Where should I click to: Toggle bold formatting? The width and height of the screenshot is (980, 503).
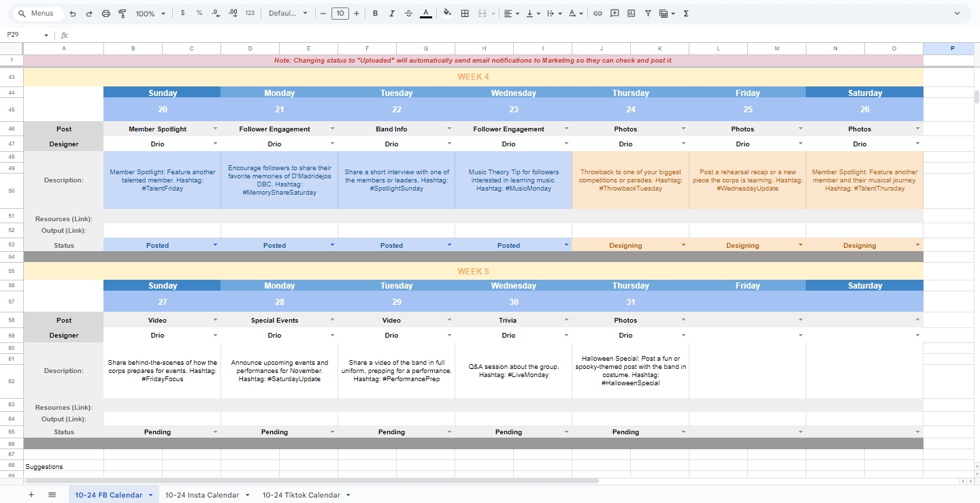point(375,14)
